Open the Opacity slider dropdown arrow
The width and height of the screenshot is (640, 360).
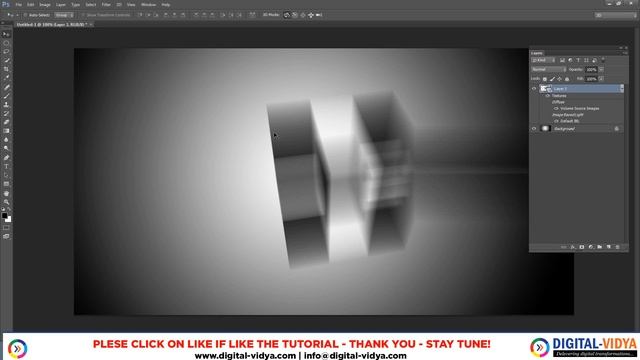tap(601, 70)
